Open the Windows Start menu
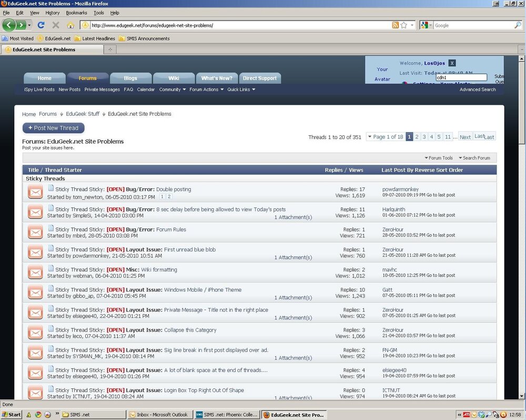Screen dimensions: 526x420 [x=12, y=415]
